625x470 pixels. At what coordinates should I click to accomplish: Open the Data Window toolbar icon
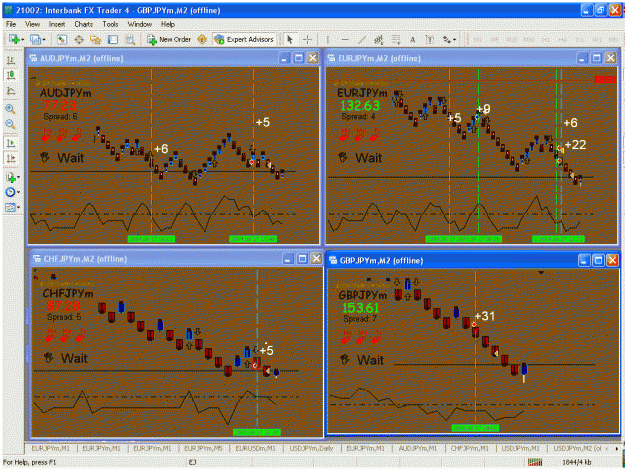coord(79,39)
